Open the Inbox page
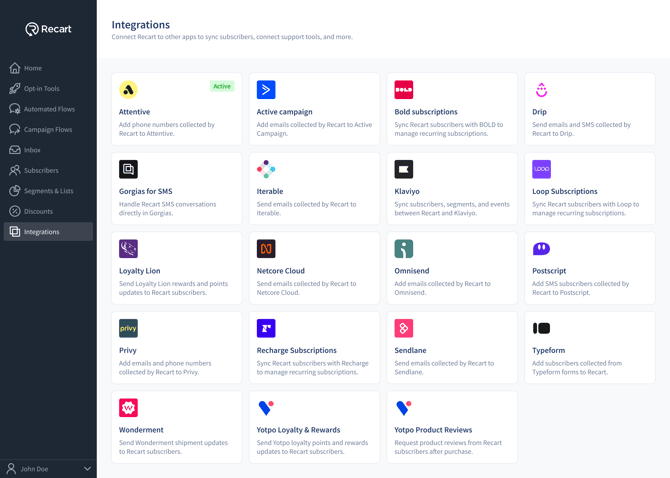The height and width of the screenshot is (478, 670). click(x=48, y=150)
